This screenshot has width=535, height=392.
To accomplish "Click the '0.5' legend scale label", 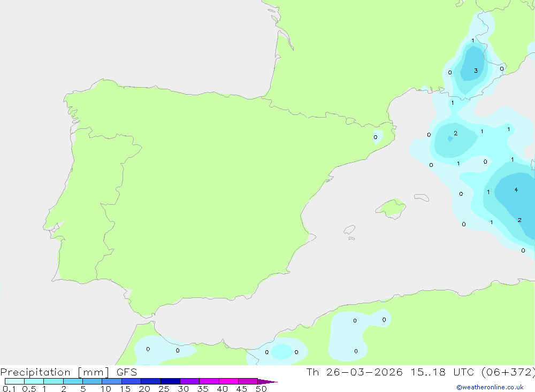I will [x=29, y=389].
